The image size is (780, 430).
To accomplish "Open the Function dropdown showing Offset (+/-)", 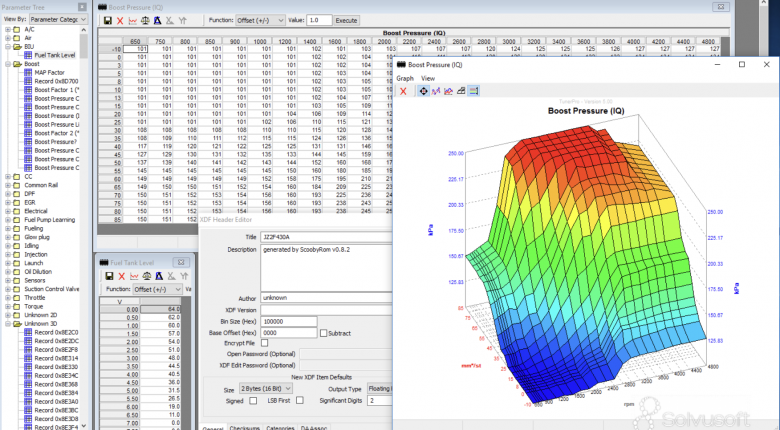I will pyautogui.click(x=260, y=20).
